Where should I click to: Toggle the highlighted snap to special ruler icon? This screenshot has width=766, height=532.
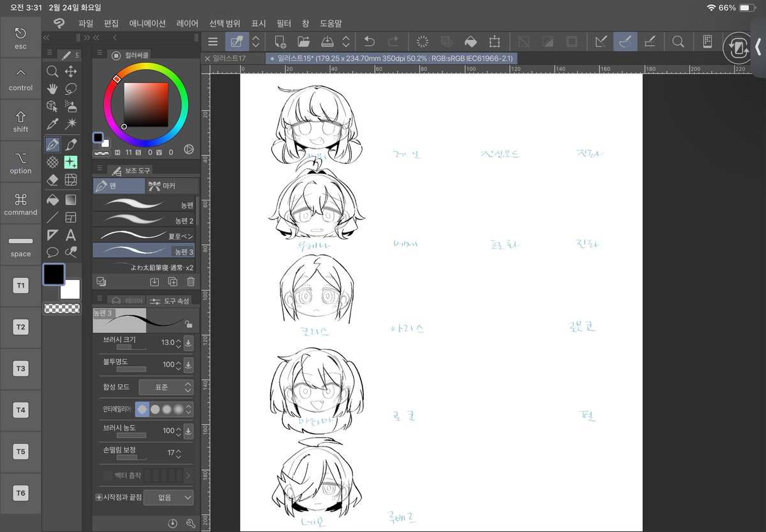[626, 41]
